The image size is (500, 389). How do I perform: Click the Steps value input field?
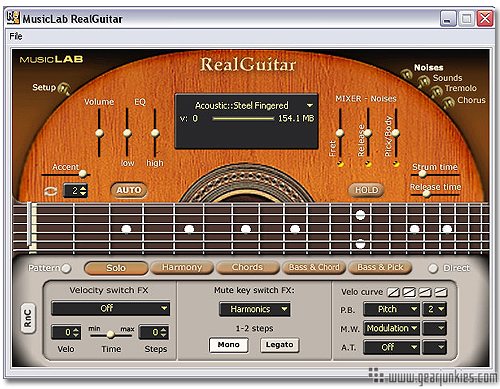click(x=154, y=333)
